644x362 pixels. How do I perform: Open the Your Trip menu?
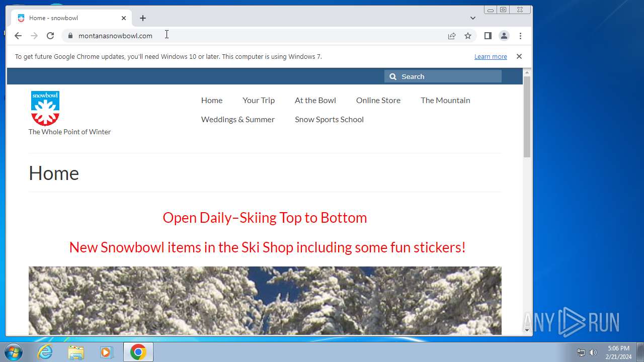(x=259, y=100)
